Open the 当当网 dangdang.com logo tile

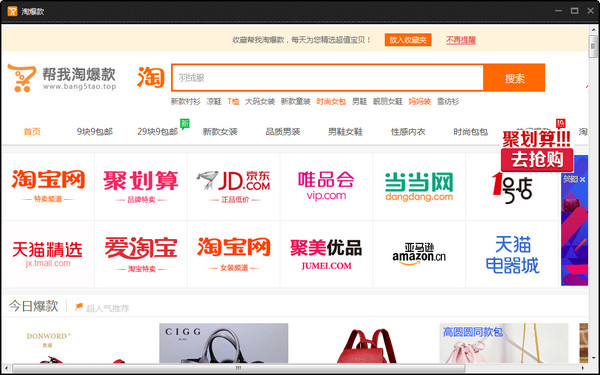point(419,186)
